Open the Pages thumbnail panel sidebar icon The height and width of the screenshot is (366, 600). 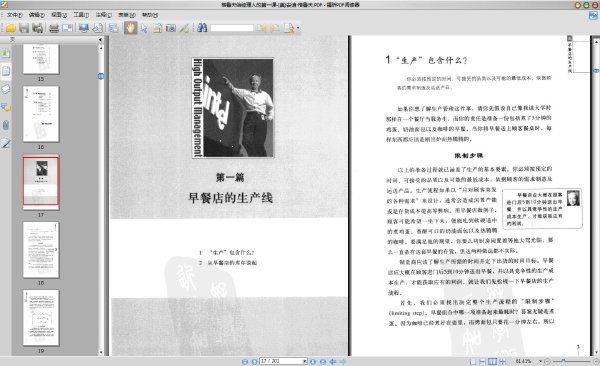pos(6,71)
